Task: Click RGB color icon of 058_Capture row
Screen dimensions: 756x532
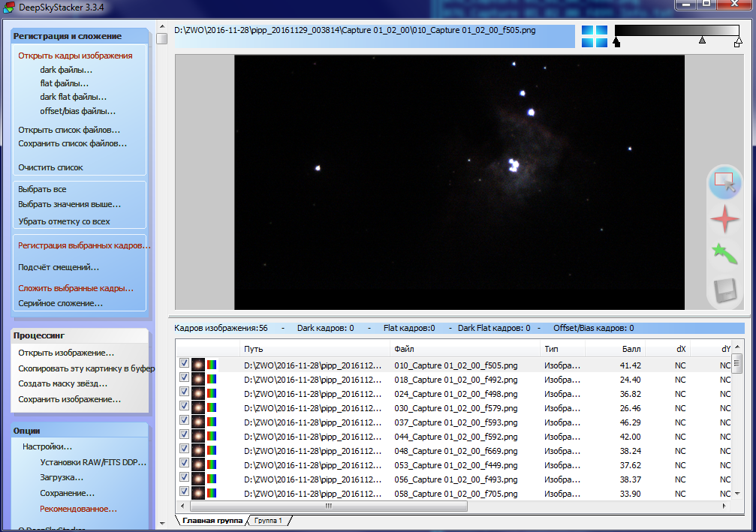Action: [x=212, y=493]
